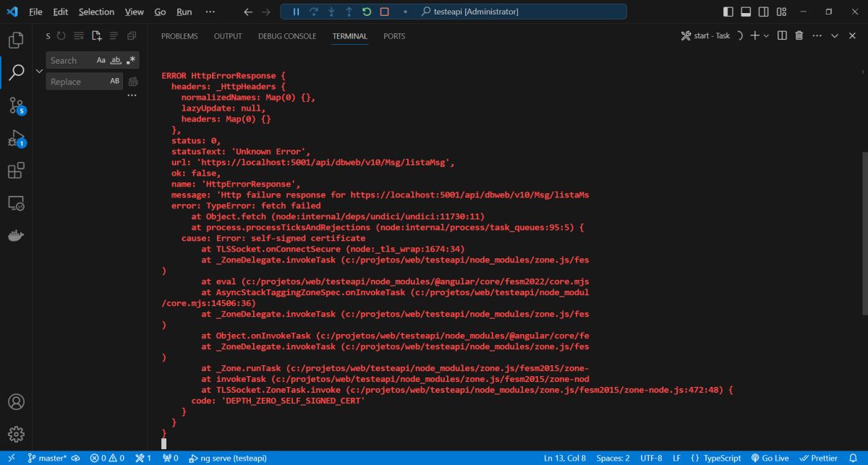Click Go Live in status bar
868x465 pixels.
769,458
